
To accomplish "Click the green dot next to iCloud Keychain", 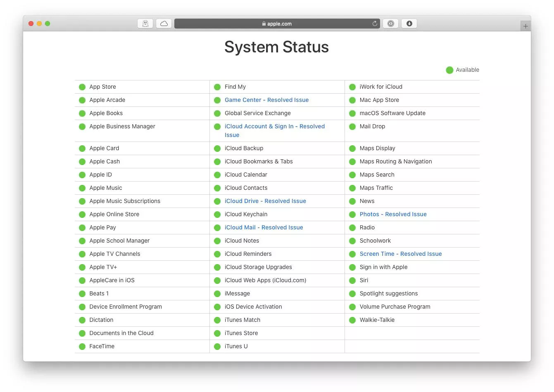I will pyautogui.click(x=217, y=215).
